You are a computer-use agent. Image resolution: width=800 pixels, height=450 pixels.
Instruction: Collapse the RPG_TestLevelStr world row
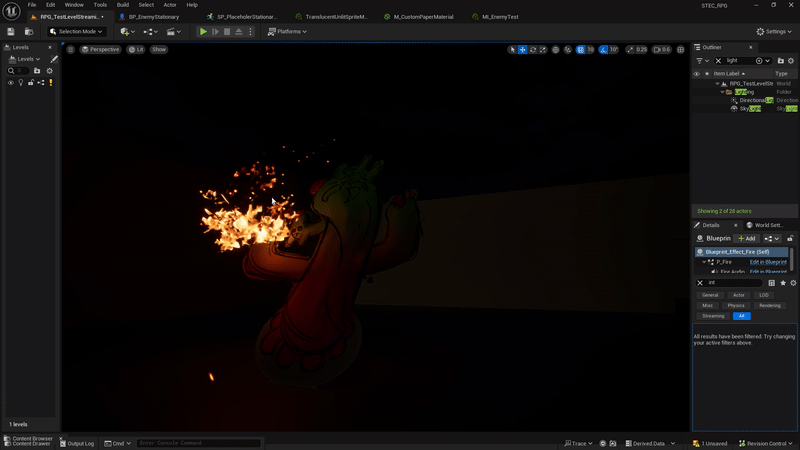coord(717,84)
